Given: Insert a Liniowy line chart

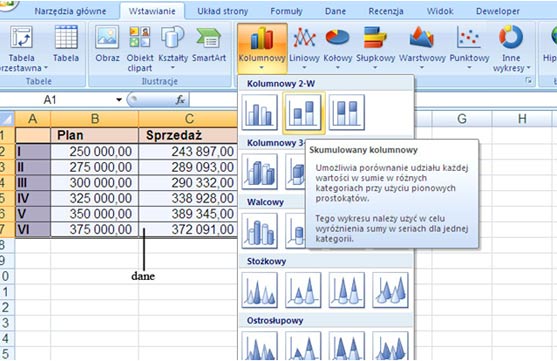Looking at the screenshot, I should click(x=304, y=48).
